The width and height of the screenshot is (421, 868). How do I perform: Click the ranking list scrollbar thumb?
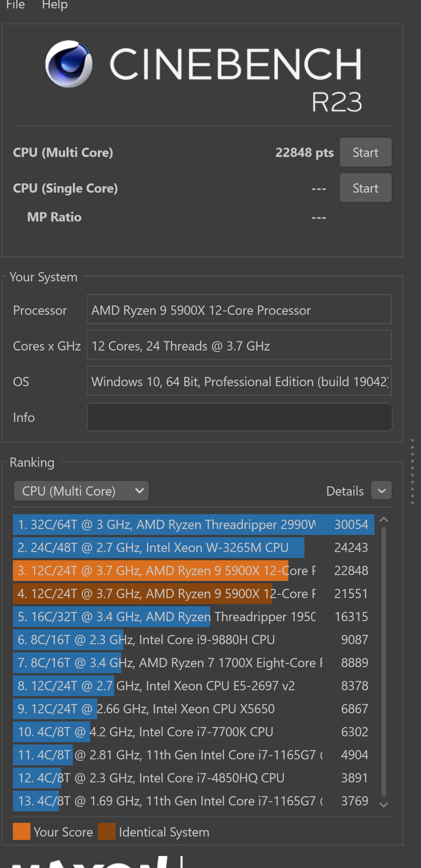pos(384,662)
